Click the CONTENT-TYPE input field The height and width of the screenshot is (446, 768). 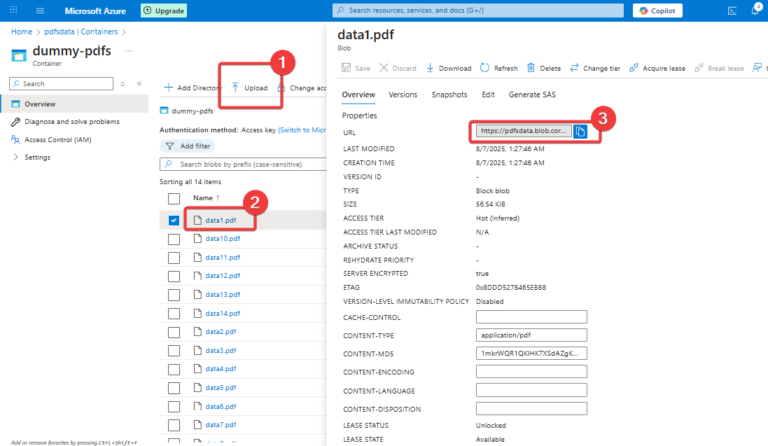pos(531,335)
